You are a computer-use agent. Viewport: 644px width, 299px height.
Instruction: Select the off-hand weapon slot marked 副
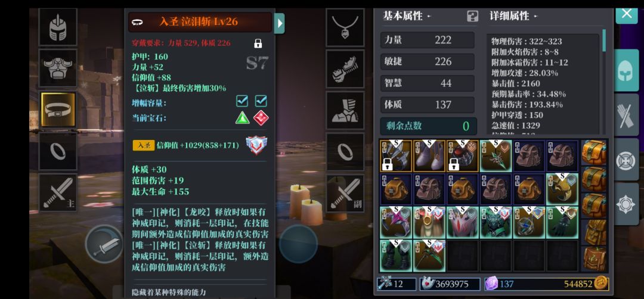(345, 193)
